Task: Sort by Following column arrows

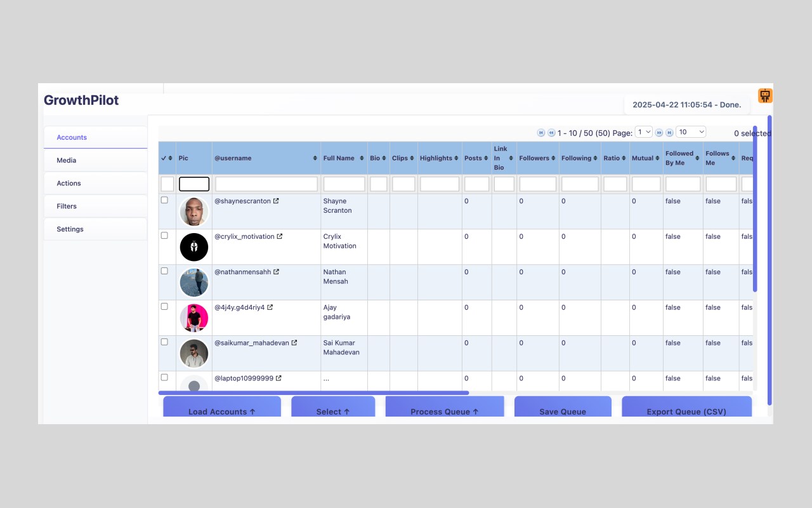Action: click(595, 158)
